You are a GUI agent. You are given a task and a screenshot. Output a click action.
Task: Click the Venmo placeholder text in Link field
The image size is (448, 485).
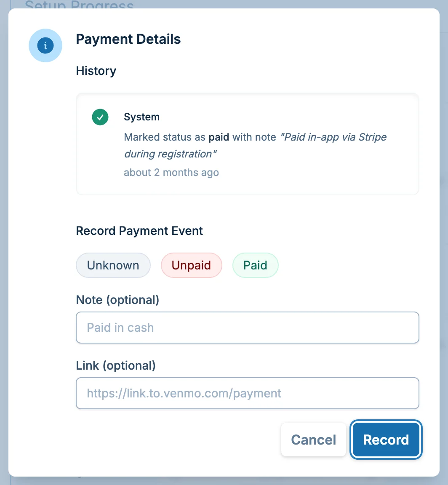[x=184, y=393]
